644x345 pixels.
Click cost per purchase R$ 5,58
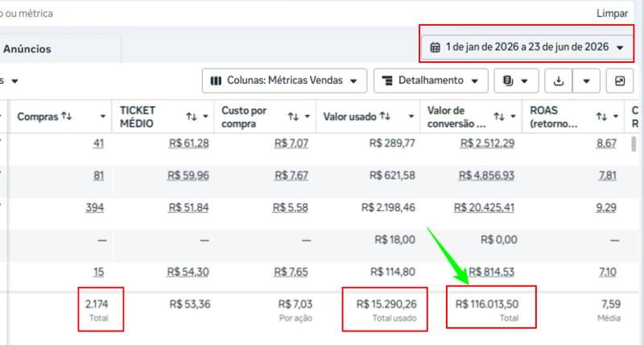(x=291, y=208)
